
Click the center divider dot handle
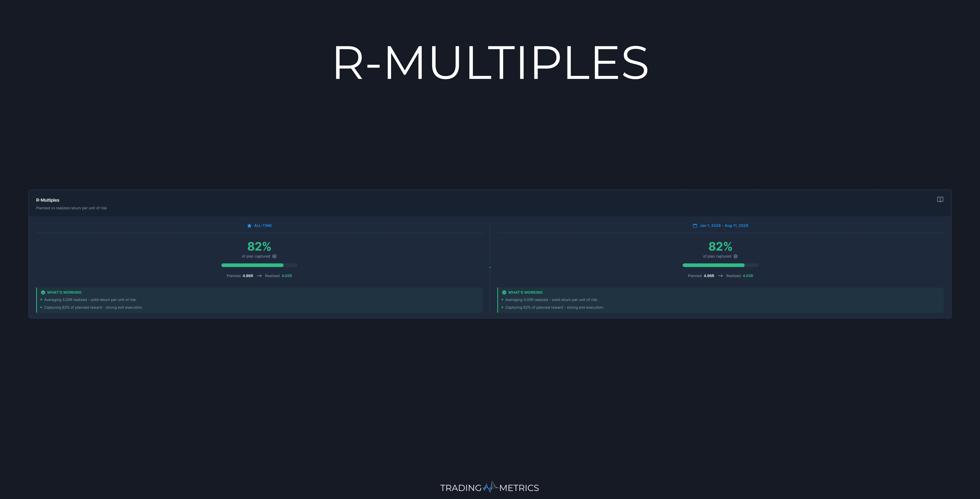click(x=490, y=268)
